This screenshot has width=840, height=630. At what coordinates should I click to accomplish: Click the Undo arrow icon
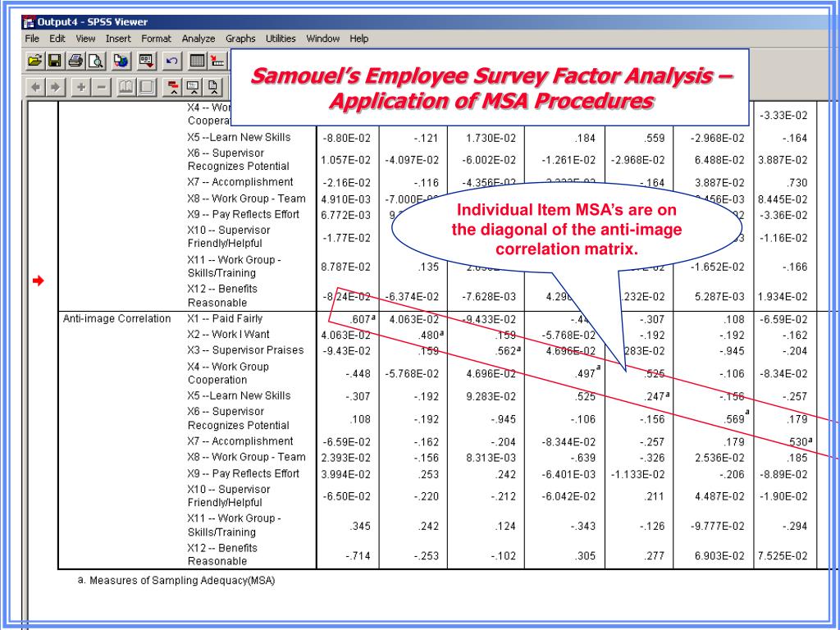click(172, 61)
